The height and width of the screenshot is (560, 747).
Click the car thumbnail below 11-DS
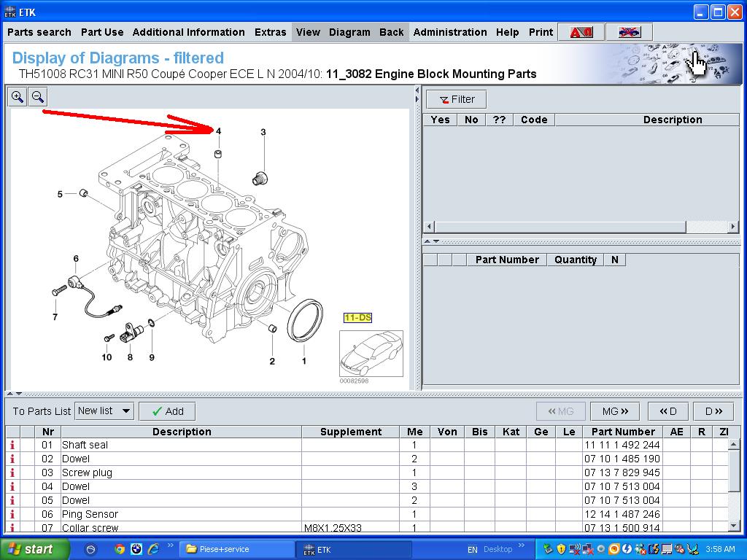click(x=371, y=354)
